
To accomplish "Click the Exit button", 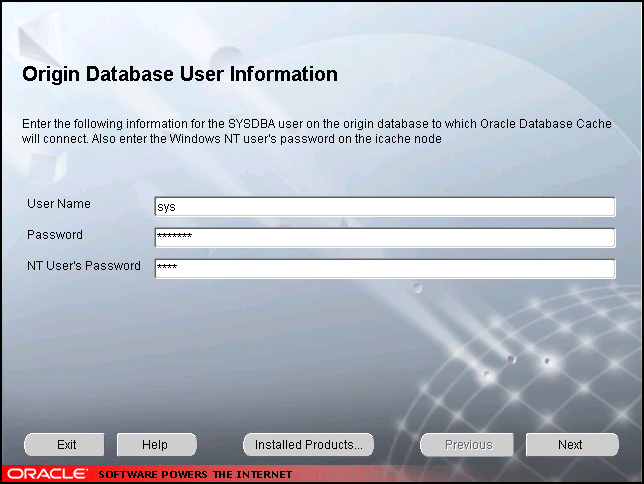I will tap(64, 445).
